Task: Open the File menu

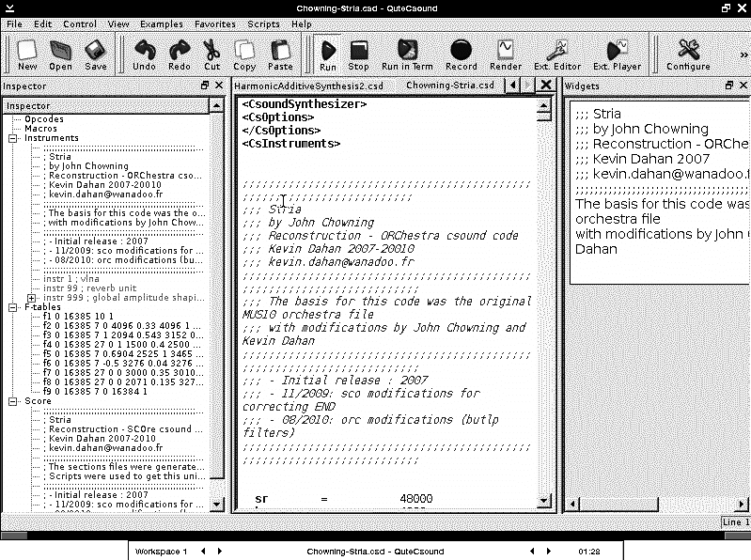Action: tap(14, 23)
